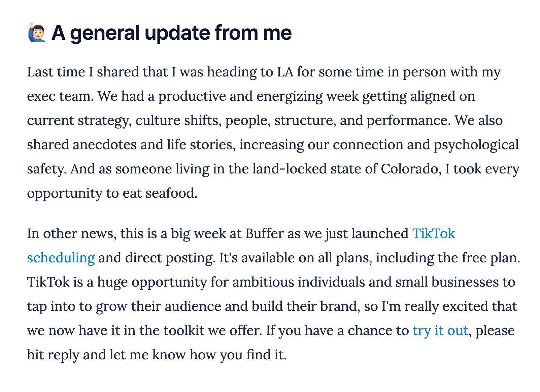540x392 pixels.
Task: Click "hit reply" in the last line
Action: [53, 355]
